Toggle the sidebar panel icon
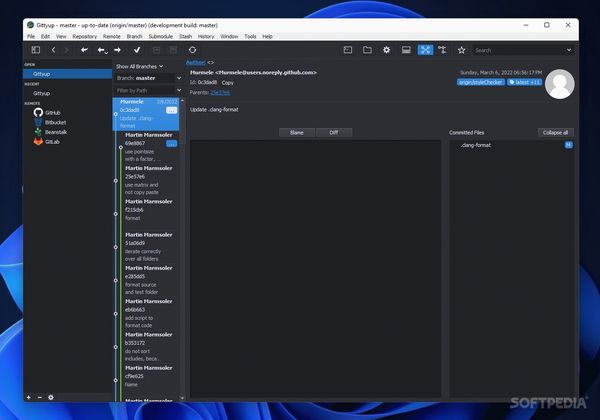The image size is (600, 420). (36, 49)
